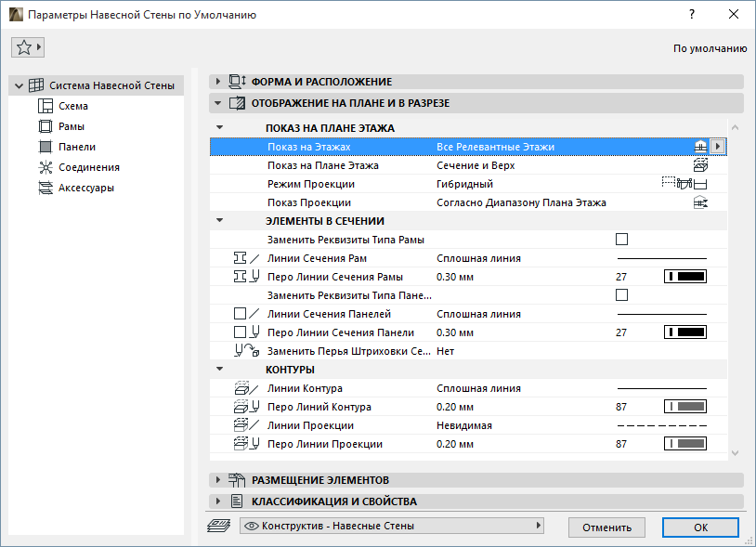Click scroll up arrow of settings list
This screenshot has height=547, width=756.
click(x=736, y=128)
